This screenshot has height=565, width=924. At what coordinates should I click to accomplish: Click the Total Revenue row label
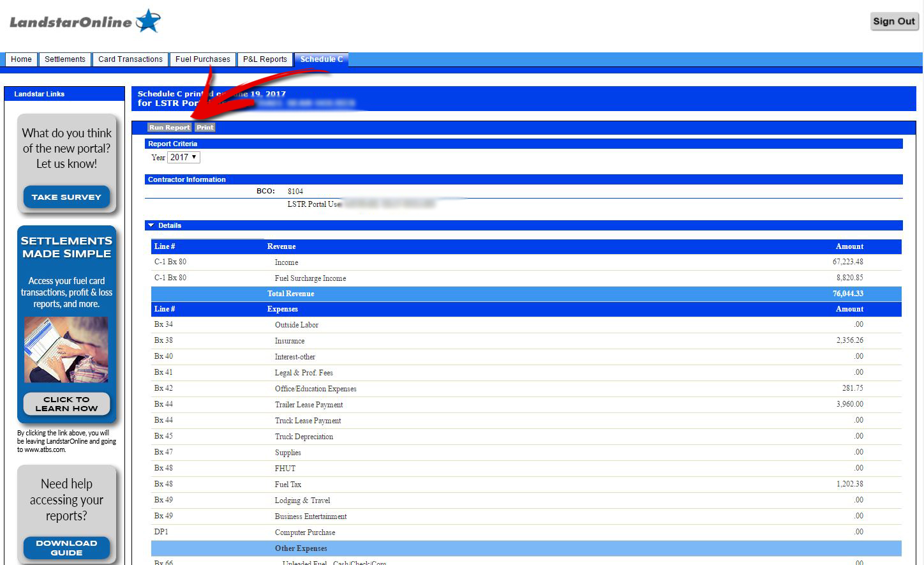(290, 294)
